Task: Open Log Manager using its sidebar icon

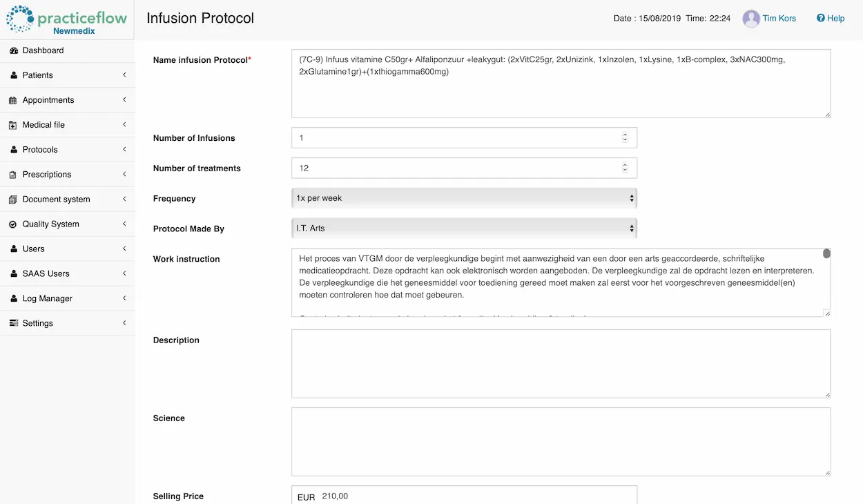Action: [14, 298]
